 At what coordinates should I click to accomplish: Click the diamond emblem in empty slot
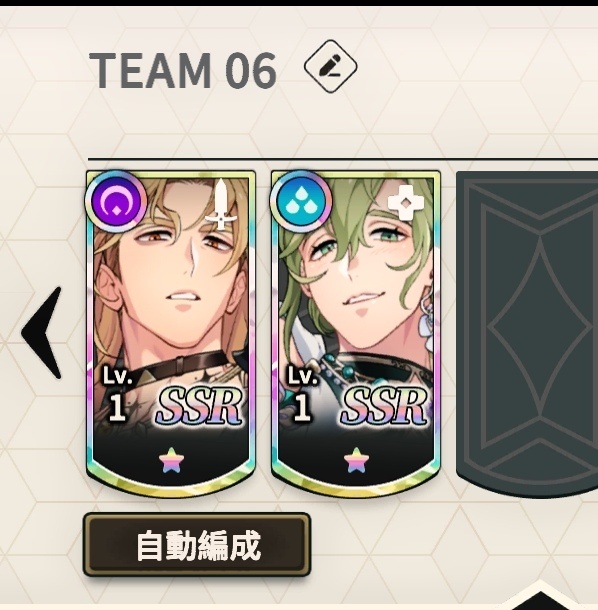(540, 333)
